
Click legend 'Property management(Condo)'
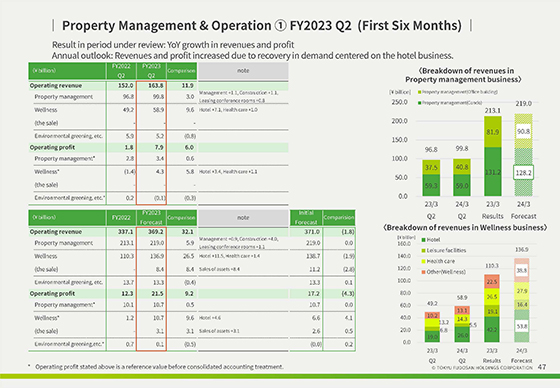(450, 103)
